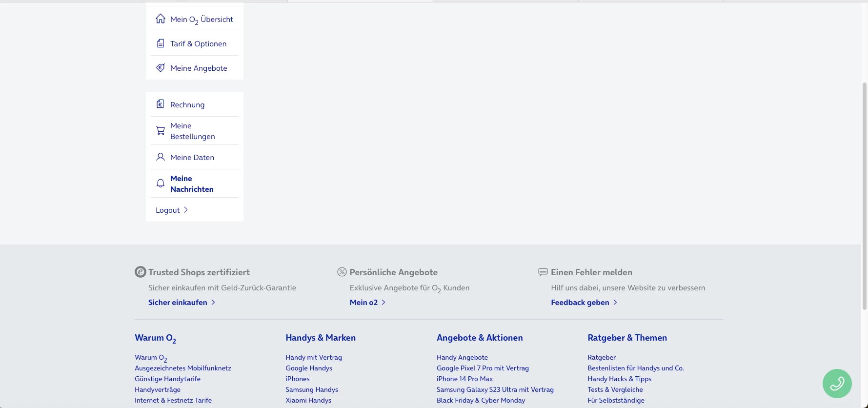868x408 pixels.
Task: Open Für Selbstständige link
Action: (x=616, y=400)
